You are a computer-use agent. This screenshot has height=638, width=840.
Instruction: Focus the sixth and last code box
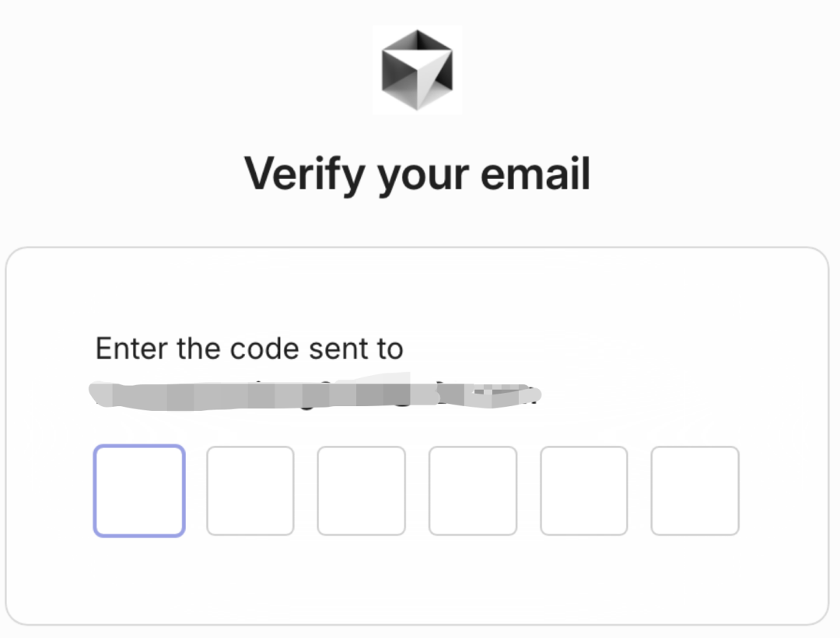(695, 491)
